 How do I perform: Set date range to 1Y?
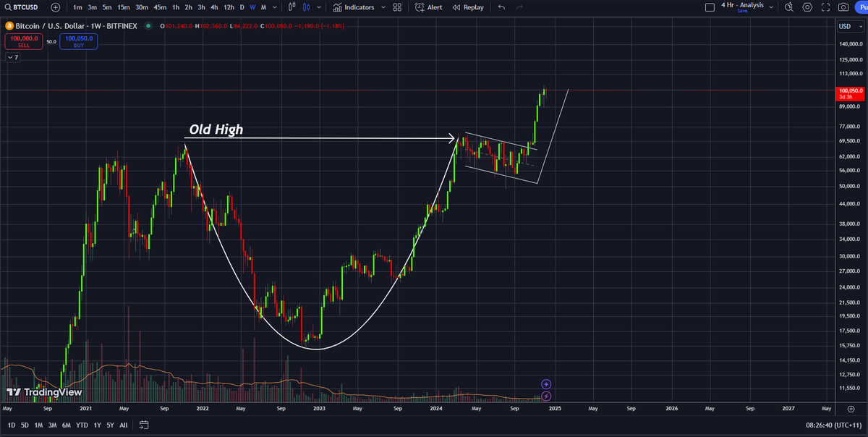97,425
